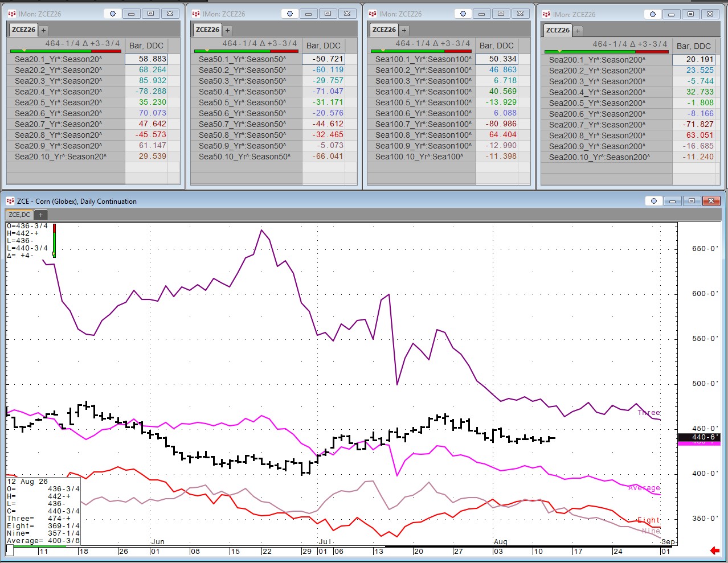The image size is (728, 563).
Task: Select the ZCE,DC chart tab
Action: tap(19, 215)
